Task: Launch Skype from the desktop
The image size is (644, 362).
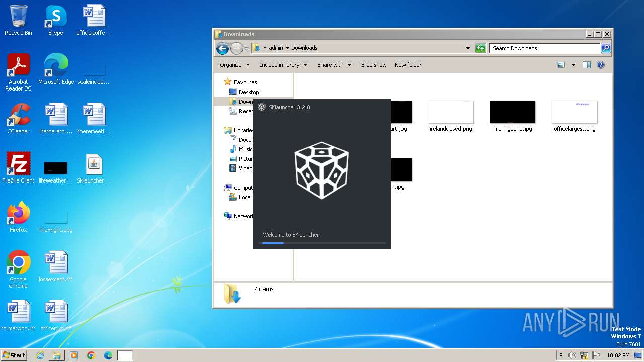Action: click(55, 21)
